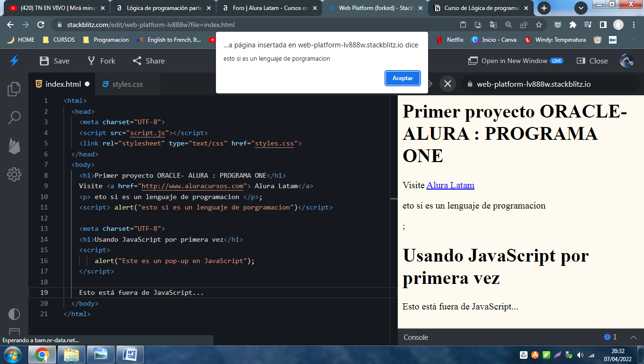Click the network signal tray icon

click(x=592, y=355)
